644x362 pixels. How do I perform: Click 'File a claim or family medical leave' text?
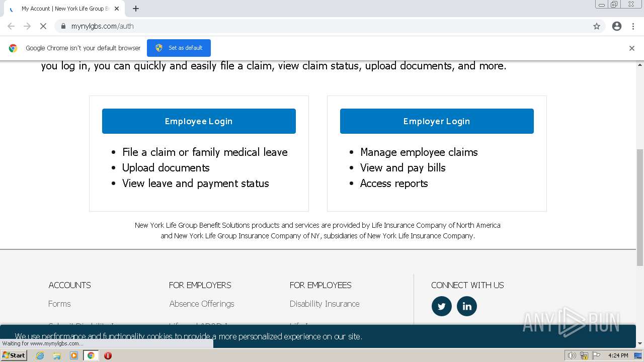pyautogui.click(x=205, y=152)
